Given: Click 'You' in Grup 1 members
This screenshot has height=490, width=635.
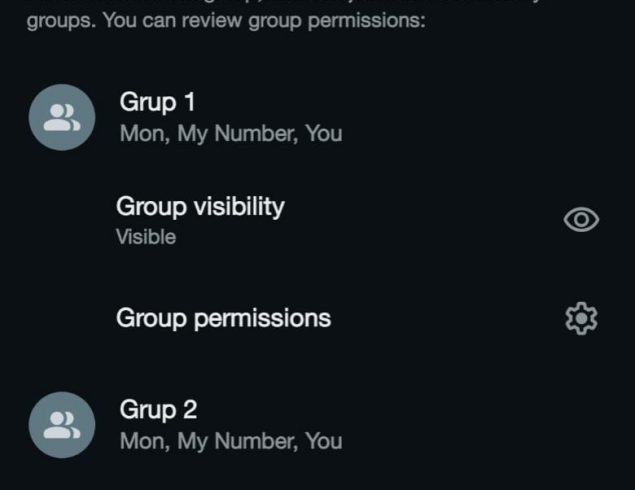Looking at the screenshot, I should click(324, 133).
